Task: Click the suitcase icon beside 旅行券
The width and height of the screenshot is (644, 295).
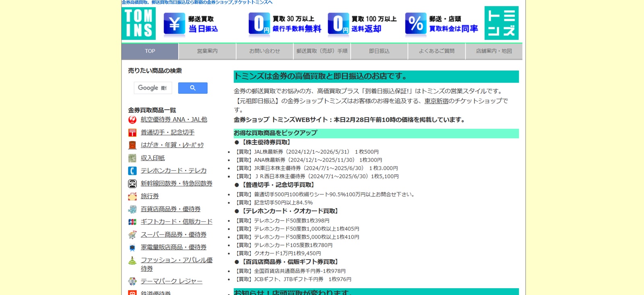Action: click(x=132, y=196)
